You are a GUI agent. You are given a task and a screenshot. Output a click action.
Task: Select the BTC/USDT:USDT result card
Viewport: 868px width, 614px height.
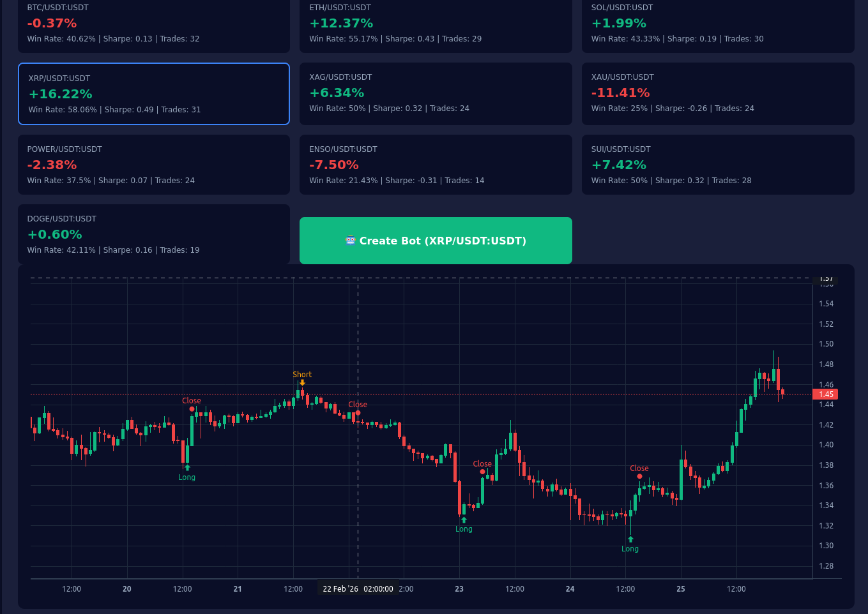(x=153, y=24)
